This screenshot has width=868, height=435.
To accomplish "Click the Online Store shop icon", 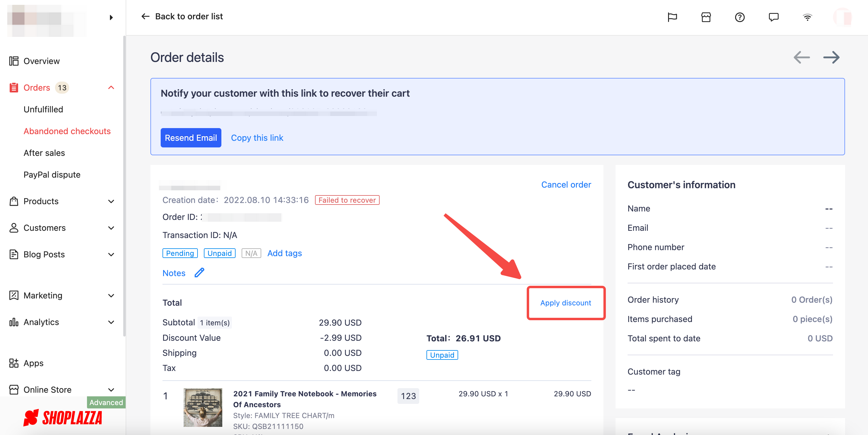I will [14, 390].
